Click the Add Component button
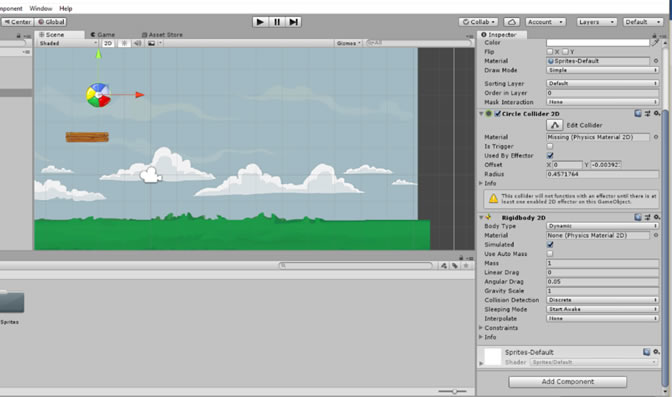672x397 pixels. (x=567, y=382)
